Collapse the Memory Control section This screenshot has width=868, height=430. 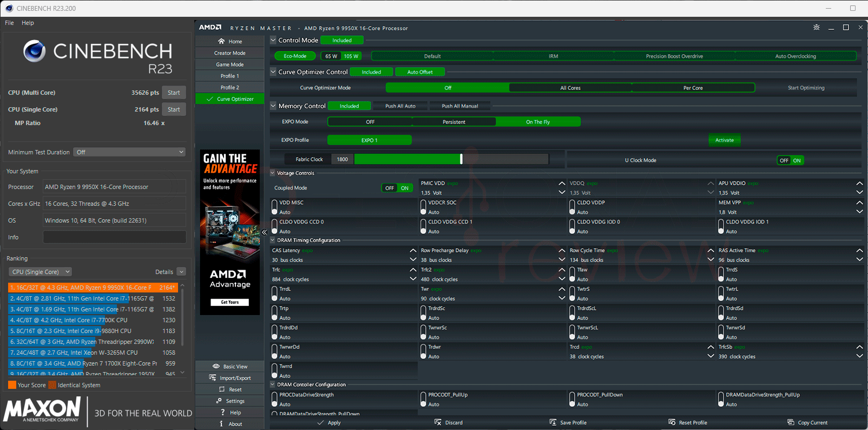[273, 106]
